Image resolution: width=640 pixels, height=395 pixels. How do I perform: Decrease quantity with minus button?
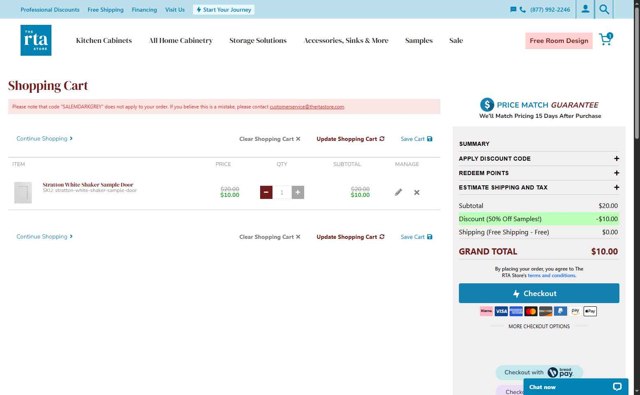266,192
